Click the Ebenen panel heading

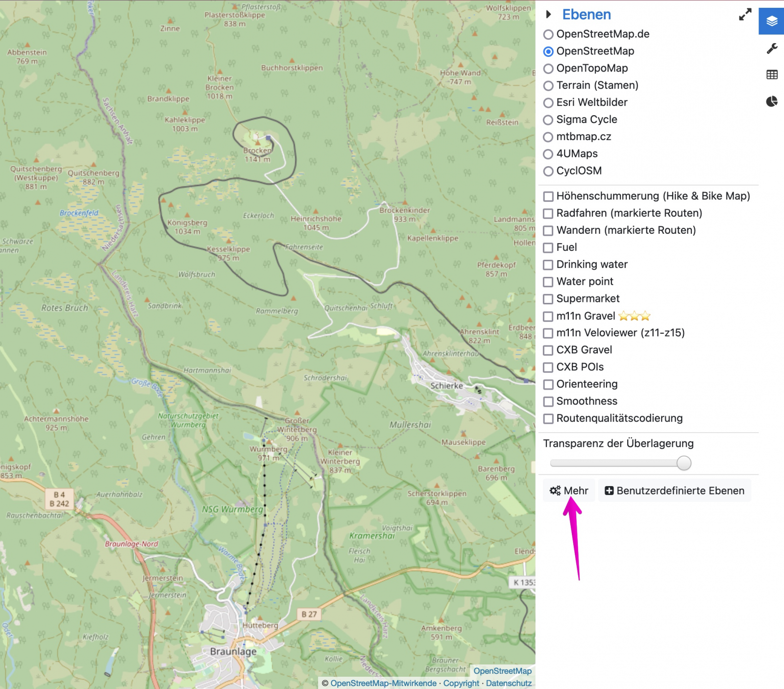pyautogui.click(x=586, y=15)
